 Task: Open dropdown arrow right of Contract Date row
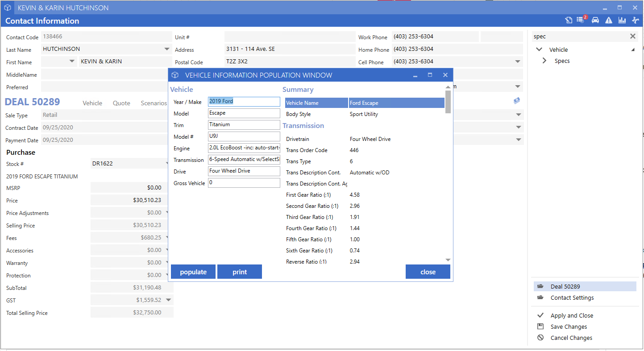tap(518, 127)
